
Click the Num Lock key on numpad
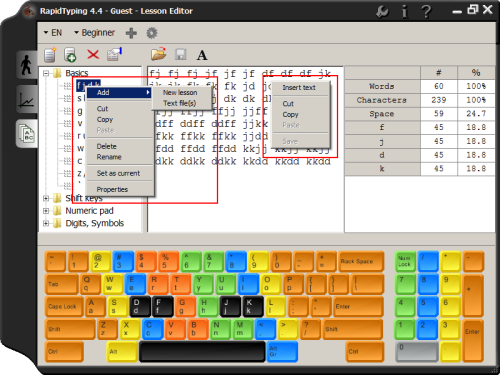405,261
